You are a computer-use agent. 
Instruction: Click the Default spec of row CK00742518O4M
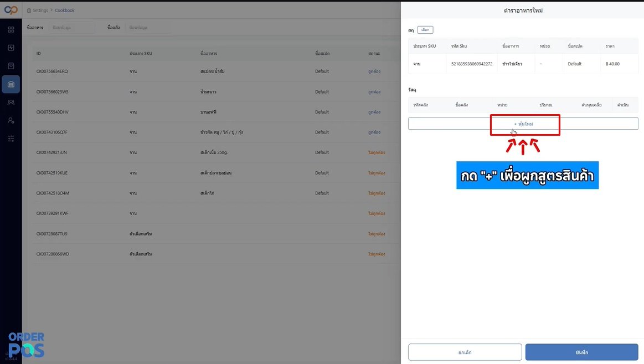322,193
